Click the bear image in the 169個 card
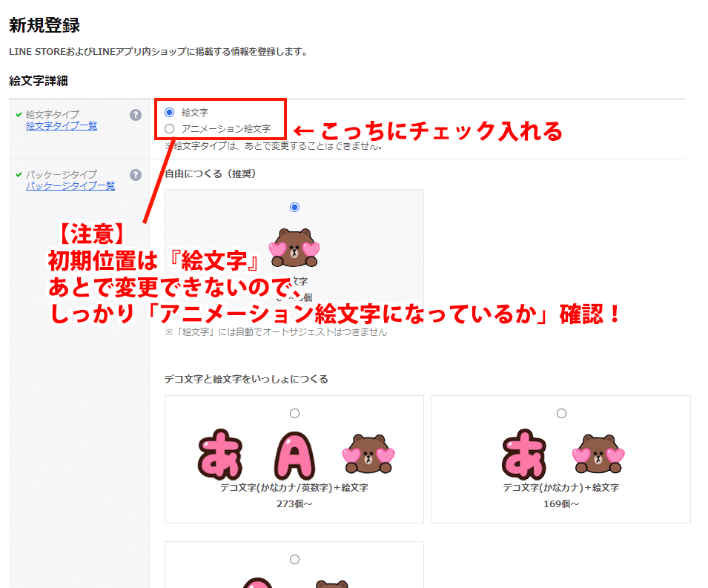 pos(598,454)
